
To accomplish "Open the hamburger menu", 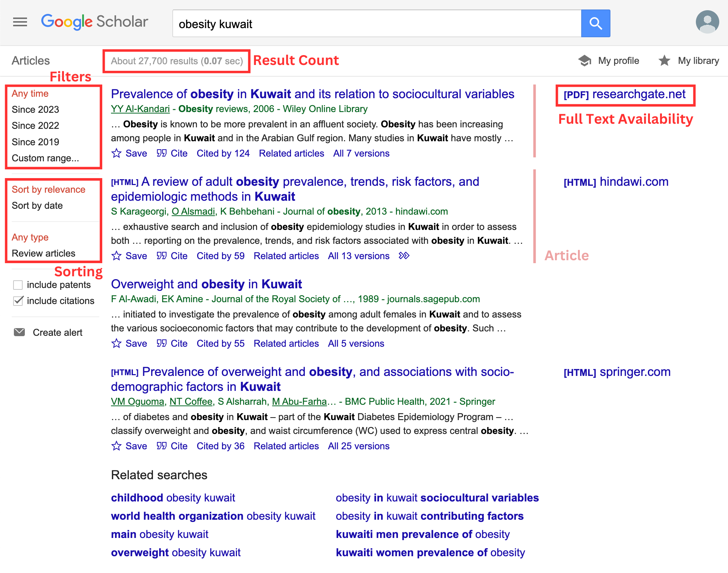I will (x=20, y=22).
